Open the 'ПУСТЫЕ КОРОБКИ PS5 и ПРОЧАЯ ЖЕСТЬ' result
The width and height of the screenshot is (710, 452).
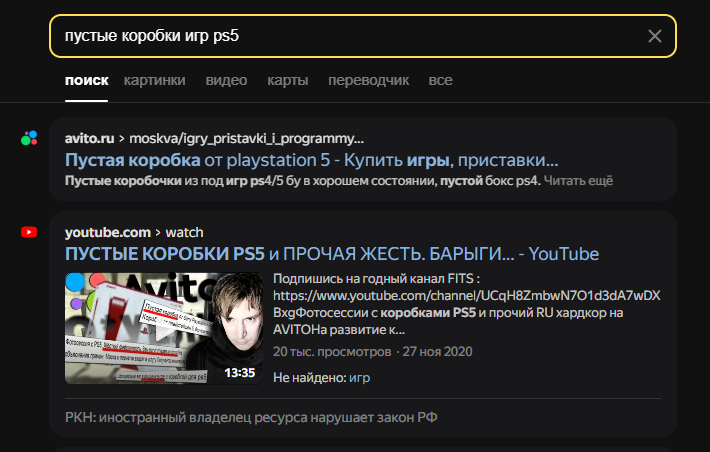click(x=332, y=254)
